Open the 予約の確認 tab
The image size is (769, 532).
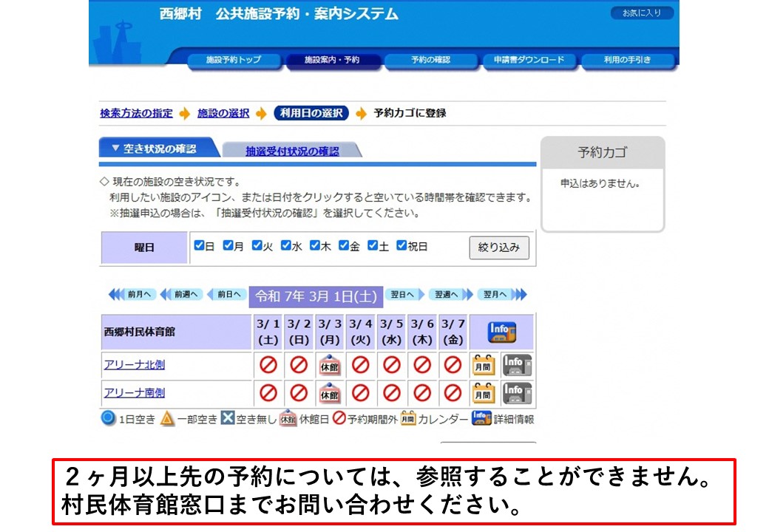[x=430, y=60]
